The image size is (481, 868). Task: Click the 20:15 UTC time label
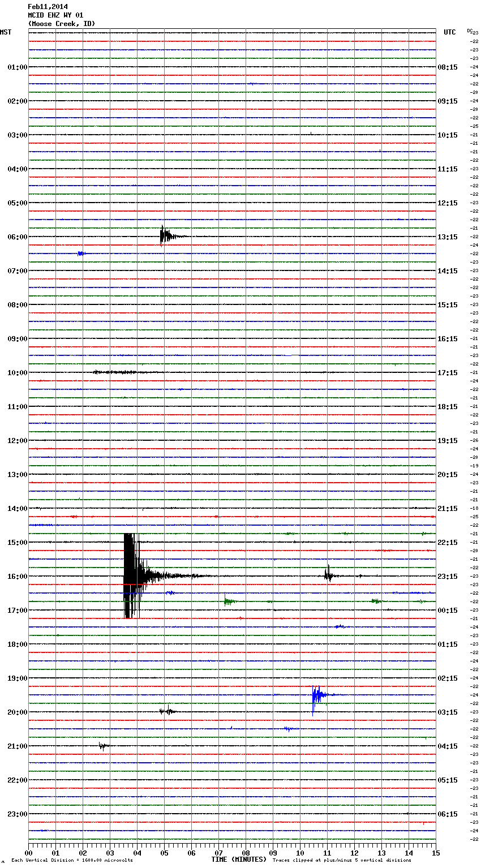[x=448, y=475]
